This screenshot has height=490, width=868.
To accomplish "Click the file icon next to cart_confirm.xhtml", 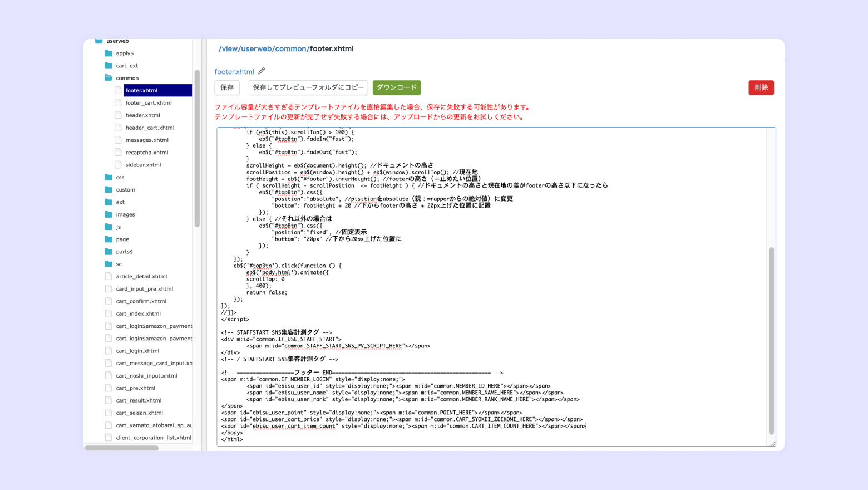I will (x=108, y=301).
